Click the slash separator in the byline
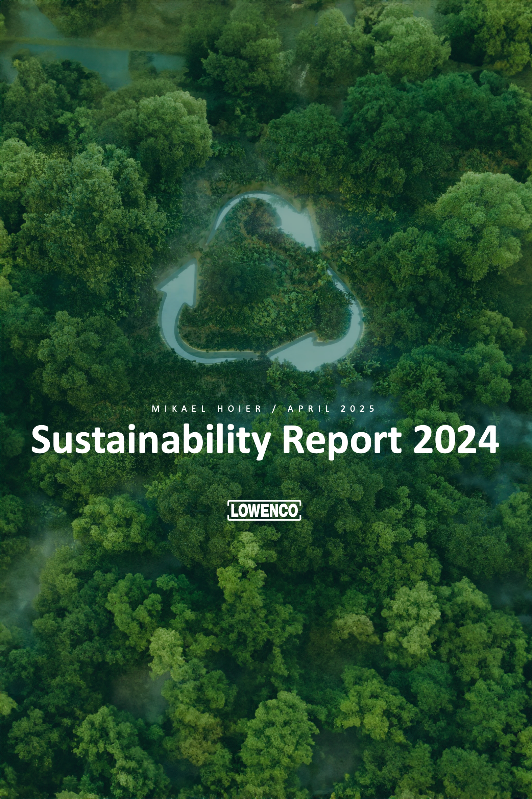Image resolution: width=532 pixels, height=799 pixels. point(274,409)
